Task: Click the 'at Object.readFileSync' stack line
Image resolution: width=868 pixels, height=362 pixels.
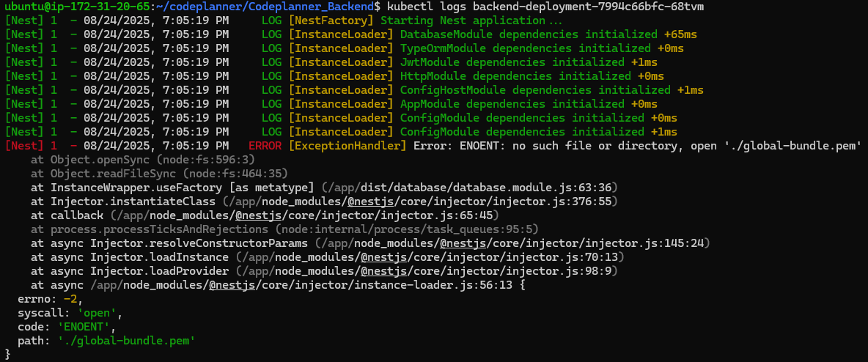Action: pyautogui.click(x=159, y=173)
